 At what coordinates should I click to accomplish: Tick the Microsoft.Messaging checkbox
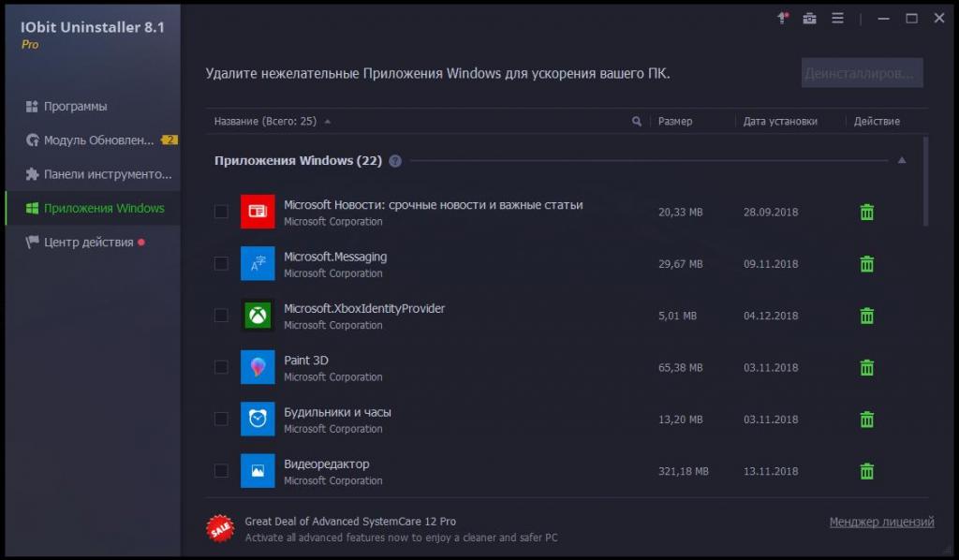coord(221,263)
